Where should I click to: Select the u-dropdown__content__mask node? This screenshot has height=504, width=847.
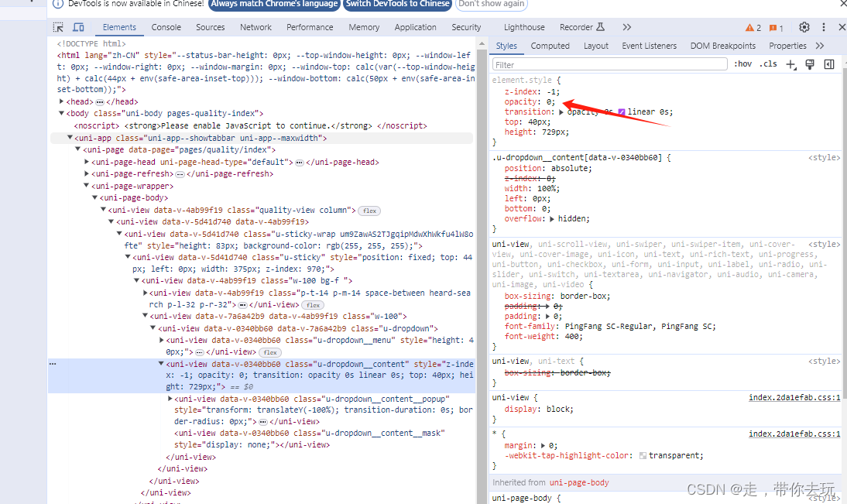310,439
